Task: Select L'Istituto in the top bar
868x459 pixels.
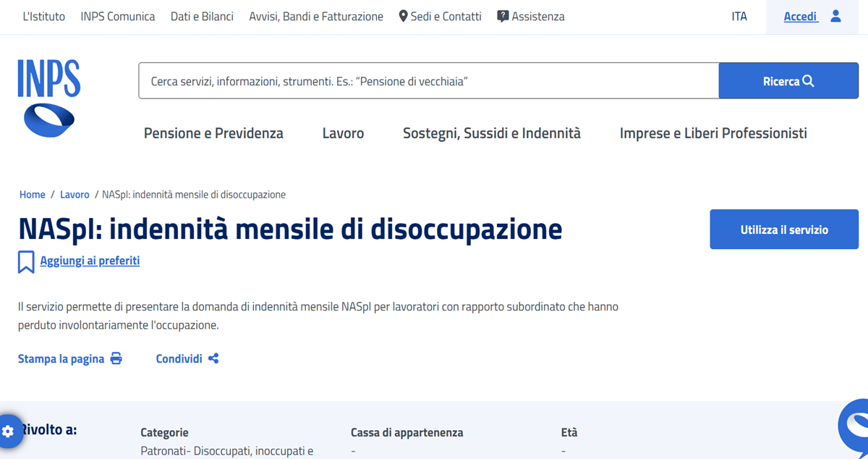Action: point(43,16)
